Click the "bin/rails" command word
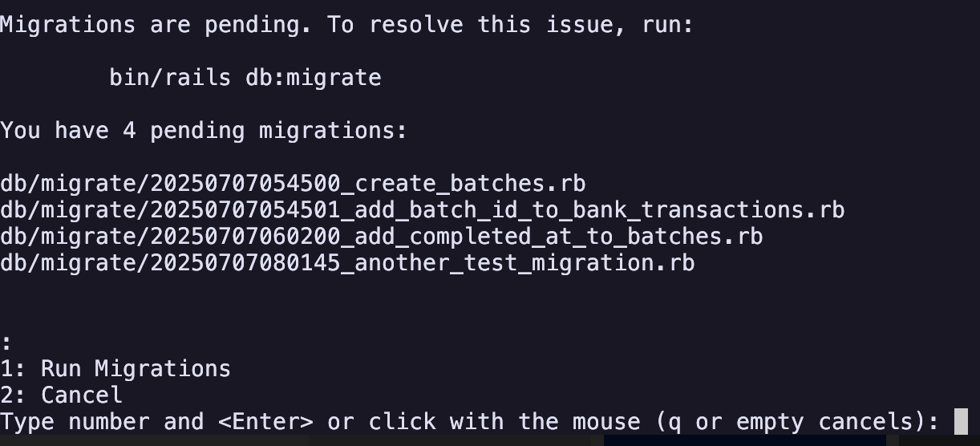 (x=170, y=78)
